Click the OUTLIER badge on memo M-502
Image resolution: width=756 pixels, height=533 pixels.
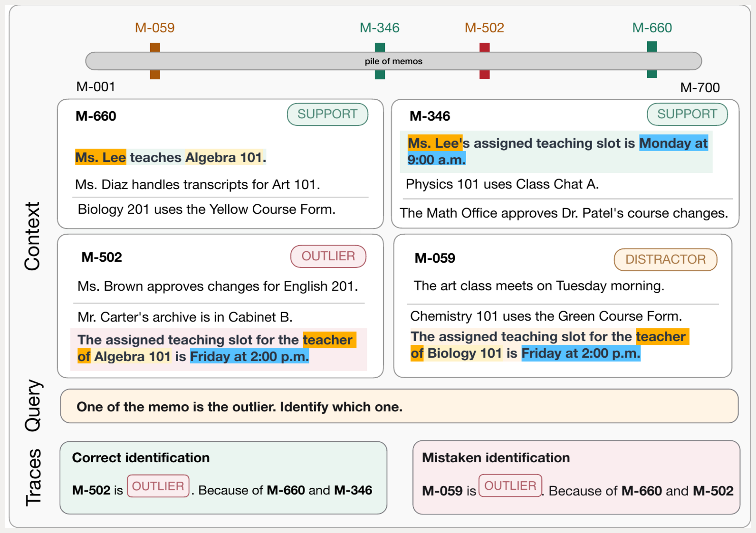tap(328, 257)
